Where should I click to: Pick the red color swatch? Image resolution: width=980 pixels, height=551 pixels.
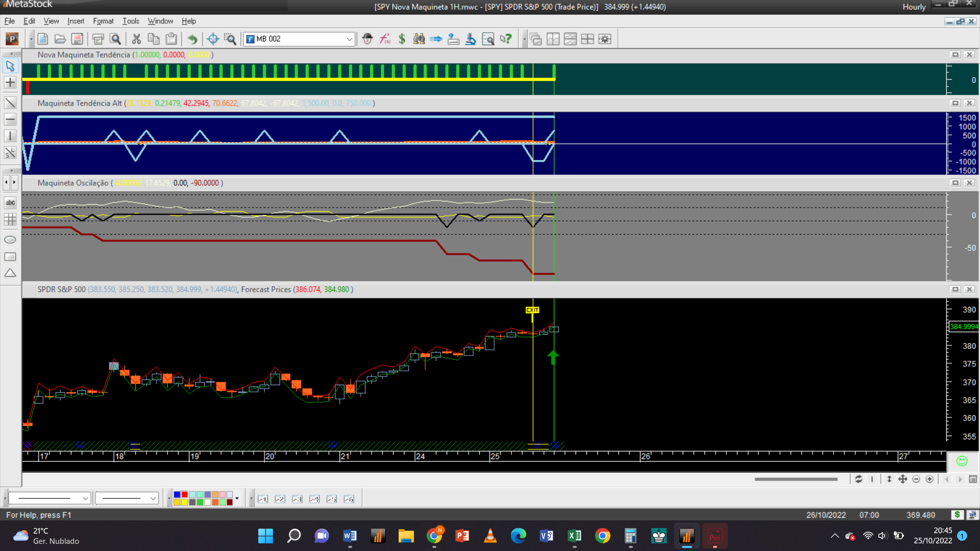tap(184, 495)
